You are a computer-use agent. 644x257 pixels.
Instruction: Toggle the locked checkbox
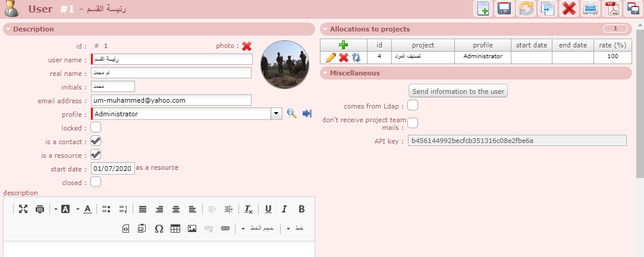point(96,127)
